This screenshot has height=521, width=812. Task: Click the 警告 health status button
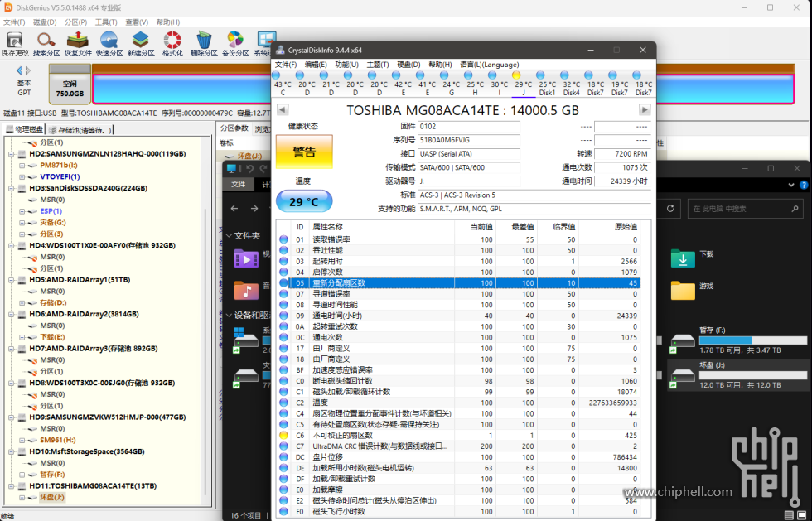[x=304, y=152]
